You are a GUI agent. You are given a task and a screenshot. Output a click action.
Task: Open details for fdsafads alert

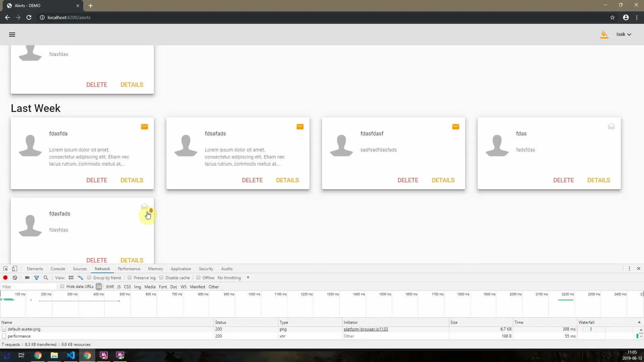pyautogui.click(x=287, y=180)
